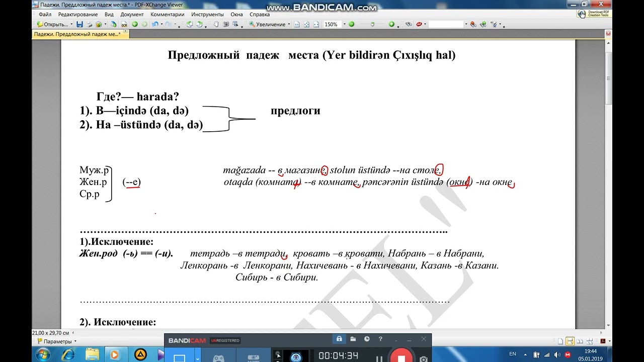Viewport: 644px width, 362px height.
Task: Open File Explorer folder on the taskbar
Action: pos(92,355)
